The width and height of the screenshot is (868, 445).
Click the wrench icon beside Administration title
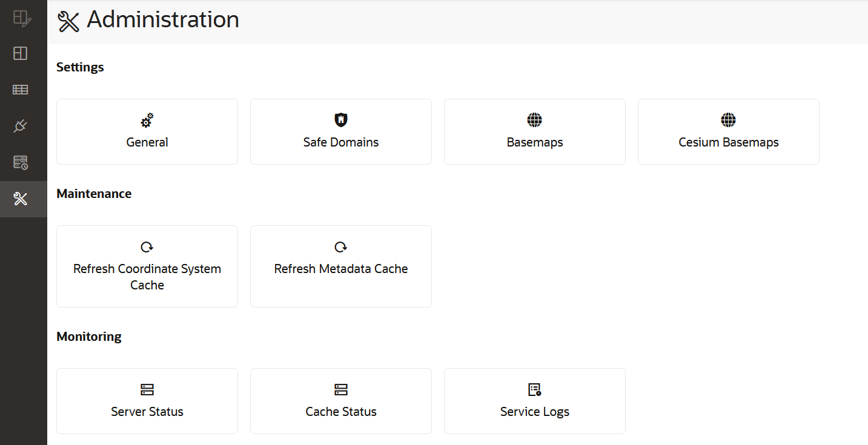(x=68, y=21)
